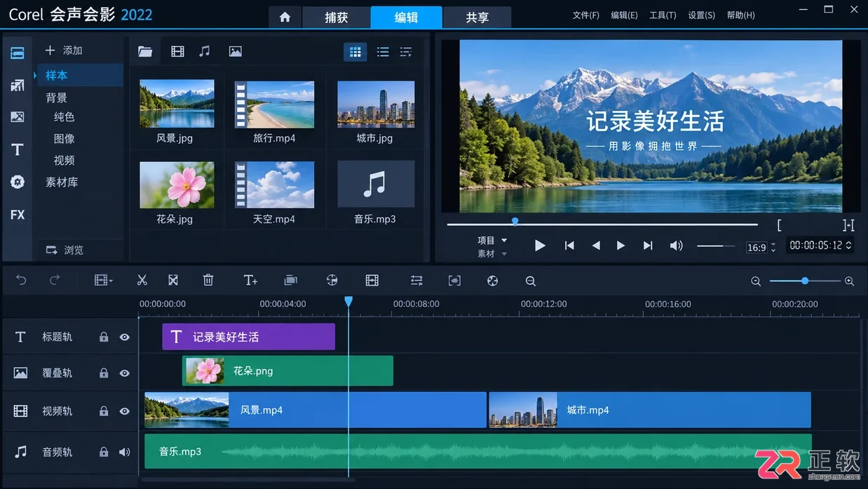Click the add title T+ icon
Image resolution: width=868 pixels, height=489 pixels.
coord(250,281)
